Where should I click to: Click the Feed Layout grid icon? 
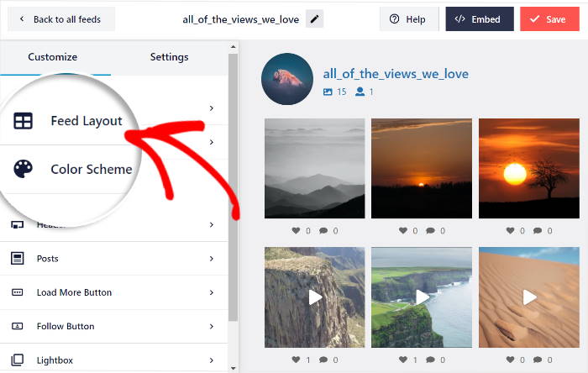click(24, 121)
